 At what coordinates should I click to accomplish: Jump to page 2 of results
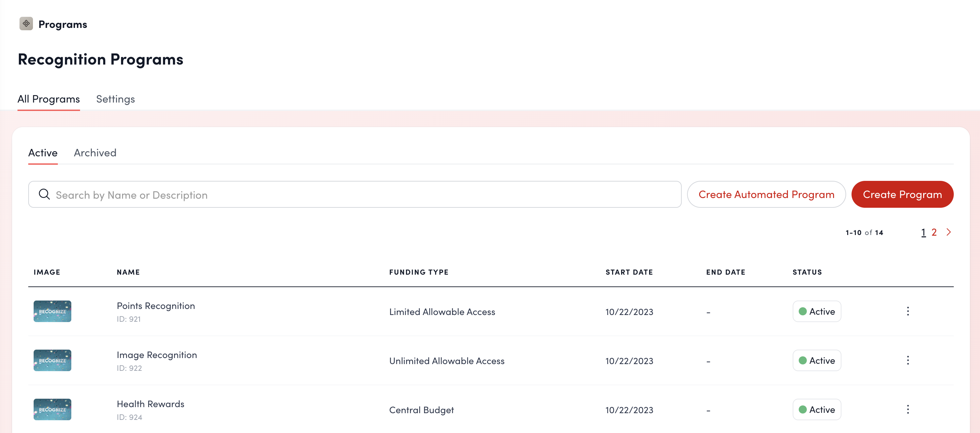[x=934, y=232]
